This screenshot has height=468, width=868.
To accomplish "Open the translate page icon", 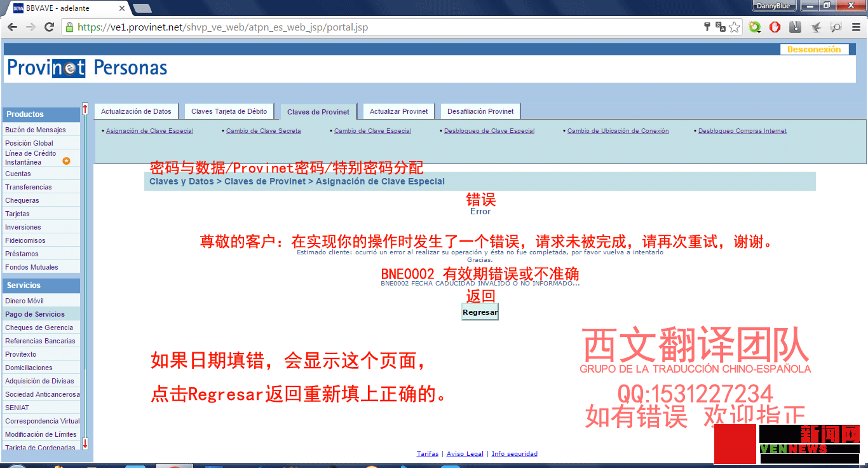I will tap(721, 27).
